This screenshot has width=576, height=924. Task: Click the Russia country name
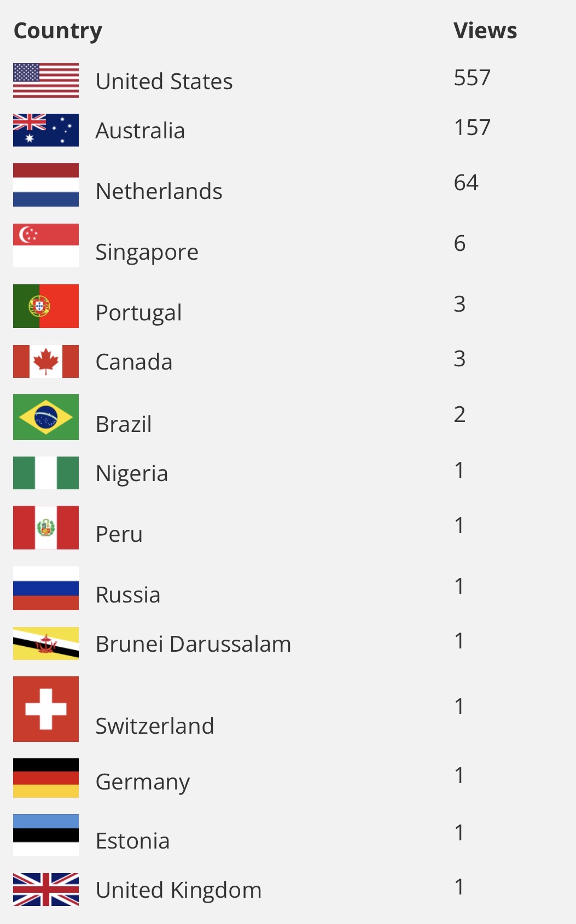[128, 595]
